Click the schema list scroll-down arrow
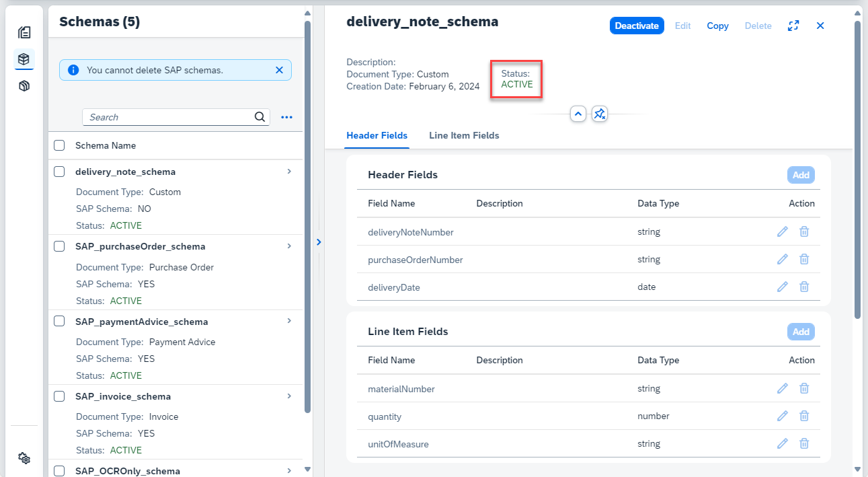 [307, 469]
